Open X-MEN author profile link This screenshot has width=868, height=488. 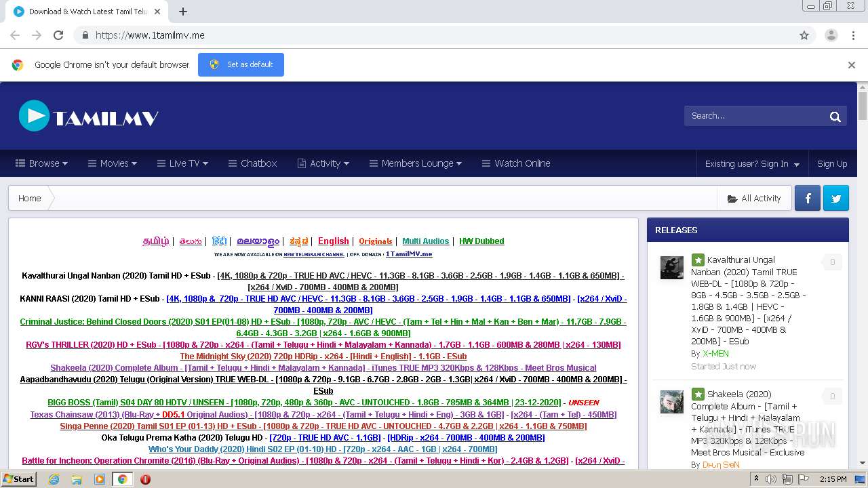point(715,354)
